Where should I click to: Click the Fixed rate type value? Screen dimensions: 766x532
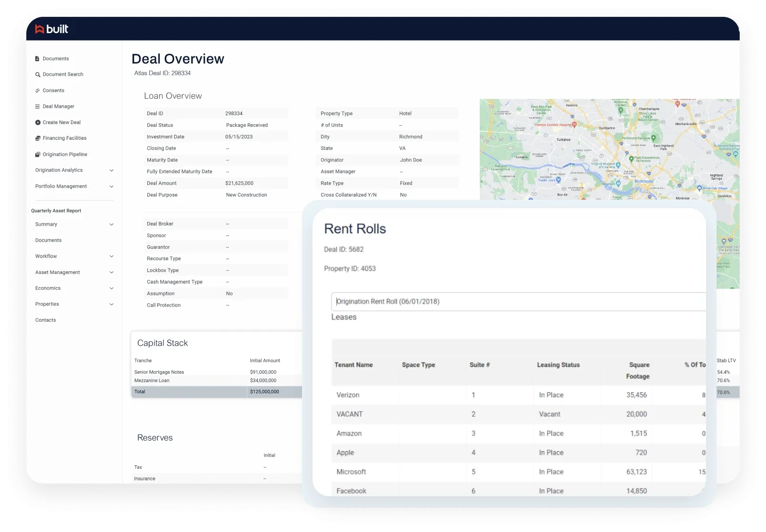406,183
